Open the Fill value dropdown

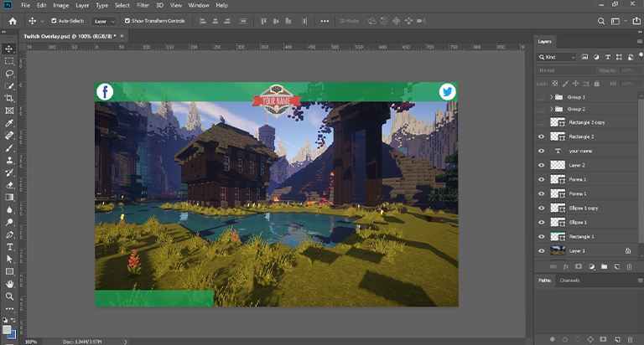[x=638, y=84]
